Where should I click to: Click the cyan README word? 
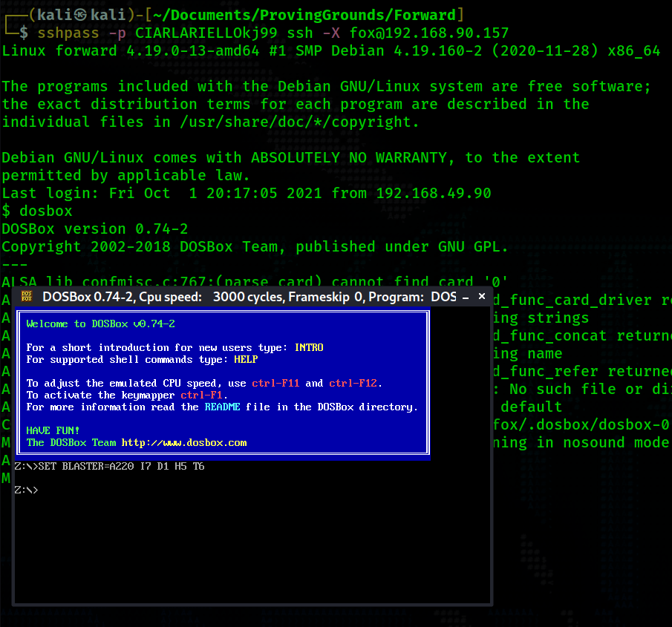pos(222,407)
